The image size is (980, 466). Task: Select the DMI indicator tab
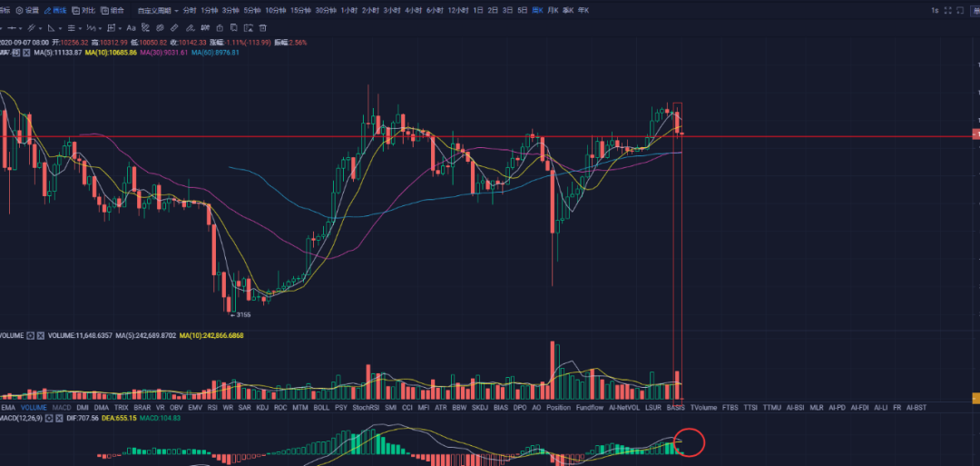[83, 407]
